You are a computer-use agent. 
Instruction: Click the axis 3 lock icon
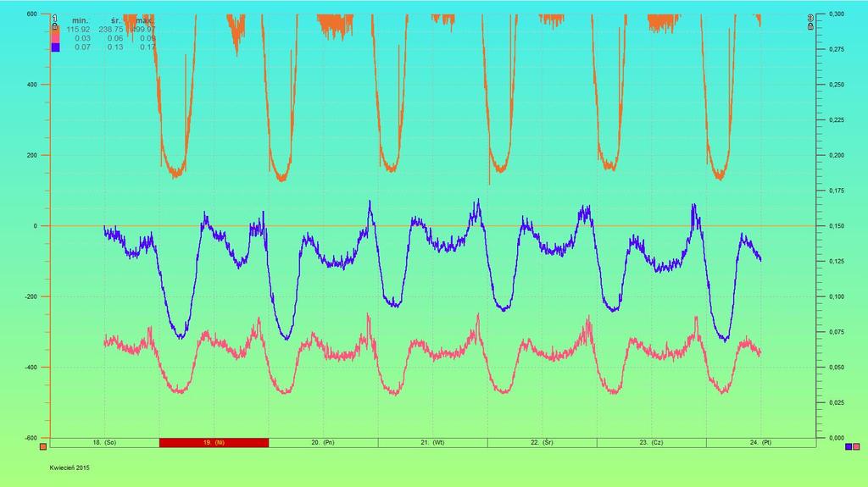click(x=810, y=26)
